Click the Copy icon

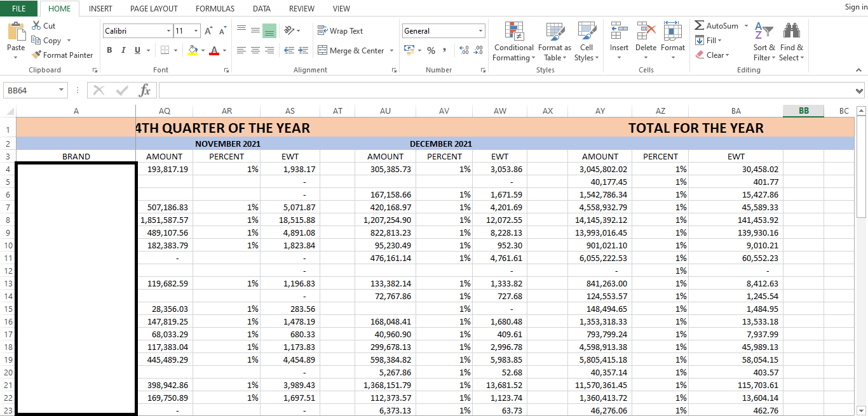[36, 40]
